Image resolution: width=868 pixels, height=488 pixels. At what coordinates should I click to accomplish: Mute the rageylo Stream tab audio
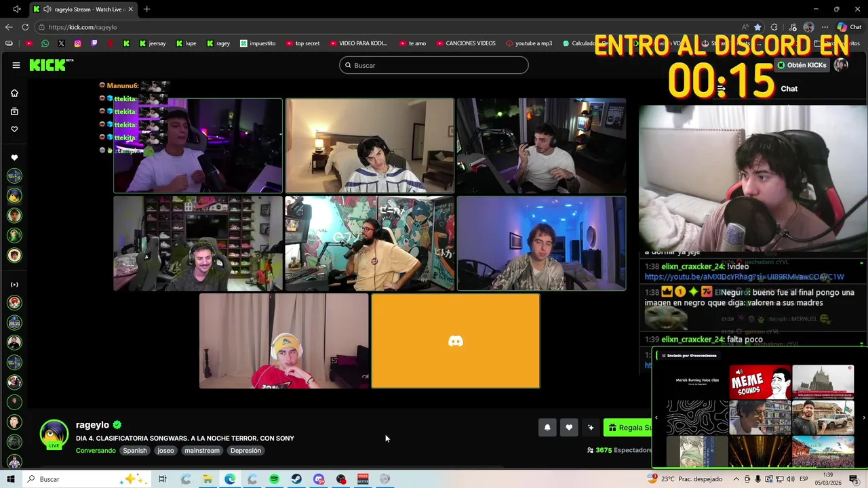coord(47,9)
